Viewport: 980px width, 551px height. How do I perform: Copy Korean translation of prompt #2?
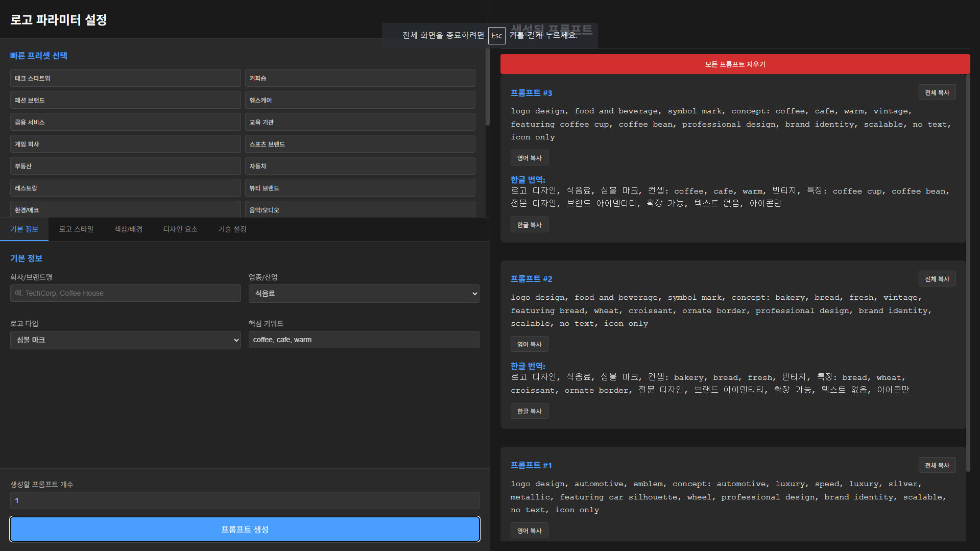[x=529, y=411]
